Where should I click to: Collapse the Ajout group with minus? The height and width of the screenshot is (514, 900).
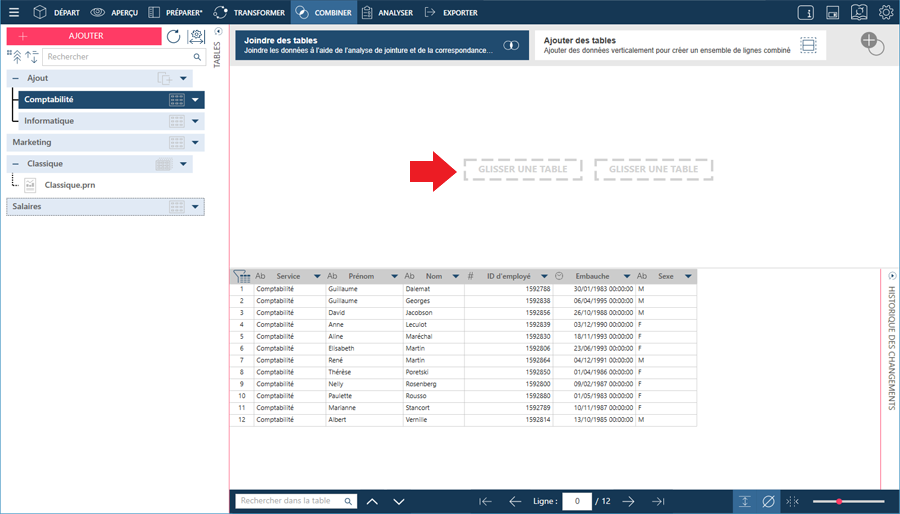tap(15, 78)
